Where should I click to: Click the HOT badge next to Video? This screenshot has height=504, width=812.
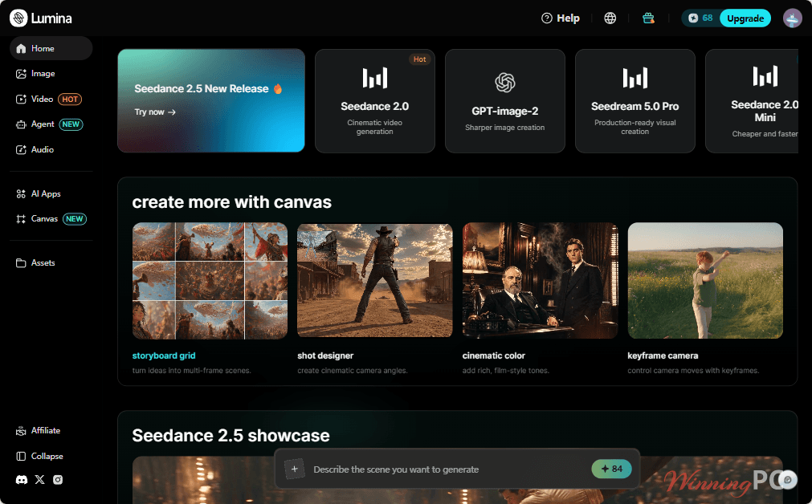pos(70,99)
